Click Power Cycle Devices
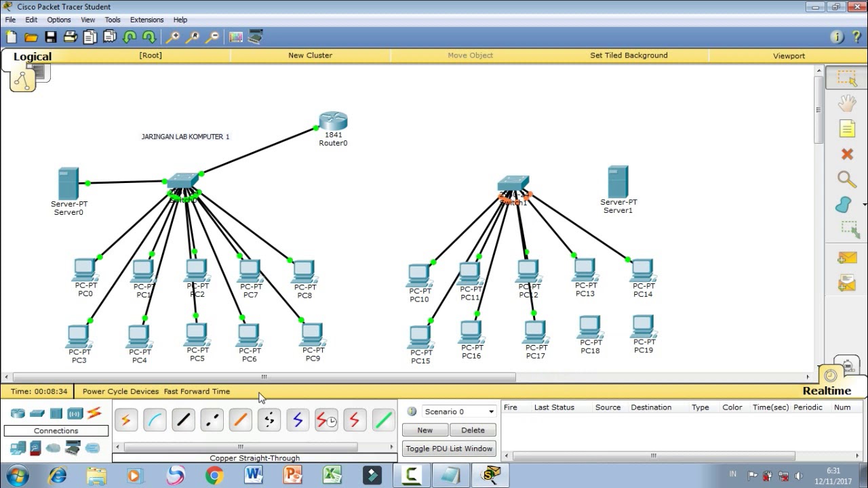 pyautogui.click(x=121, y=391)
